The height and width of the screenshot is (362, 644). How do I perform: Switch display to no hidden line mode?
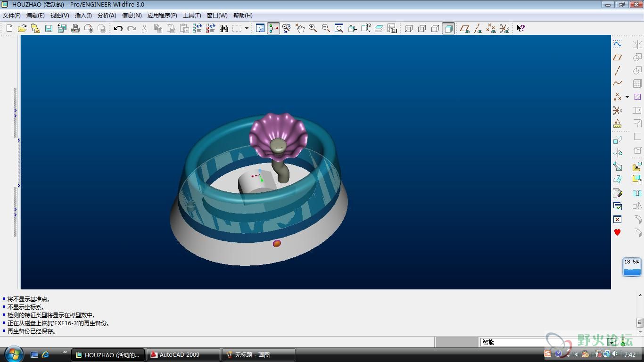point(435,28)
